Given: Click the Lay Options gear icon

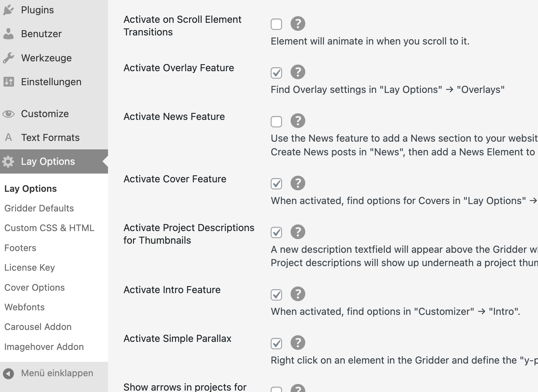Looking at the screenshot, I should coord(8,162).
